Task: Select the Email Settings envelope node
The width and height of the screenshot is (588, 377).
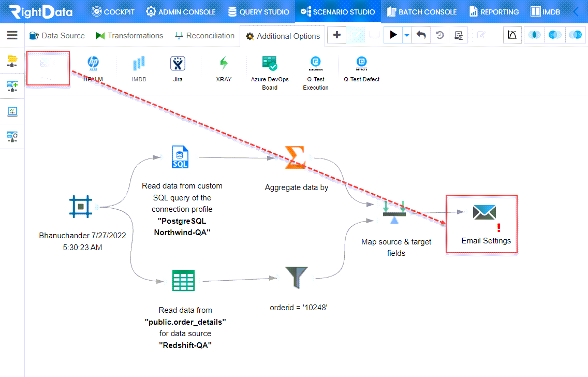Action: tap(484, 212)
